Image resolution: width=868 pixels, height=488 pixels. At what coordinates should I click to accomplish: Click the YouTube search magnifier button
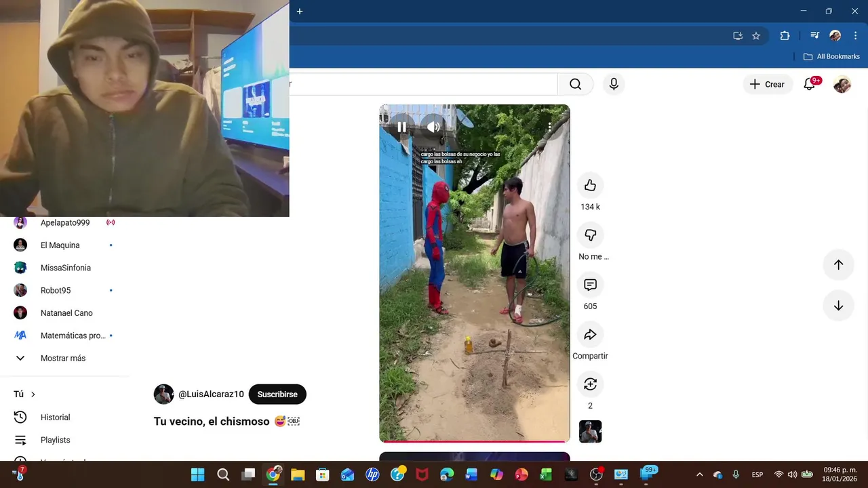tap(575, 84)
